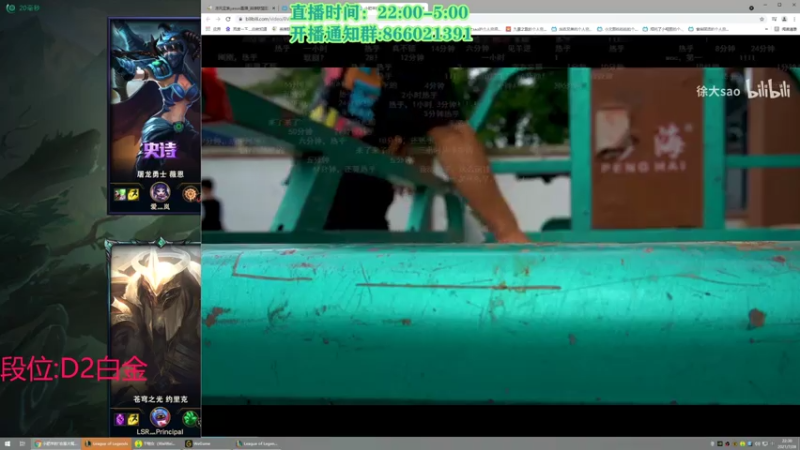Click the browser back arrow
The height and width of the screenshot is (450, 800).
[208, 19]
